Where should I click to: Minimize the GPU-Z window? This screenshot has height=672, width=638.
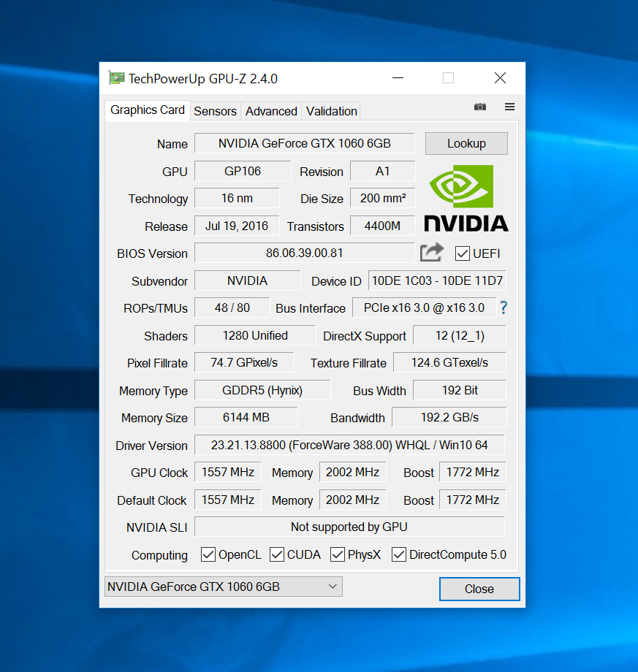(398, 78)
